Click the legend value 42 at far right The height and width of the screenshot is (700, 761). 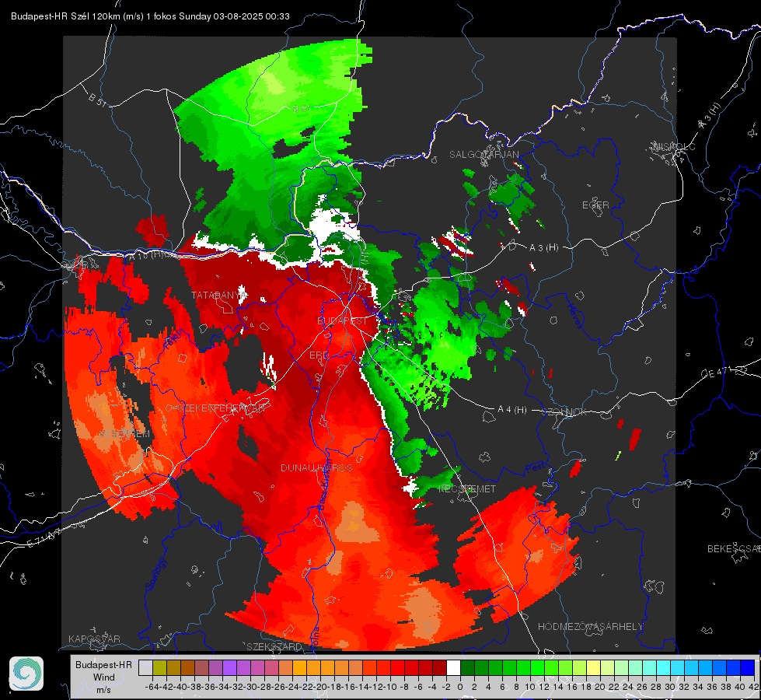(x=753, y=687)
